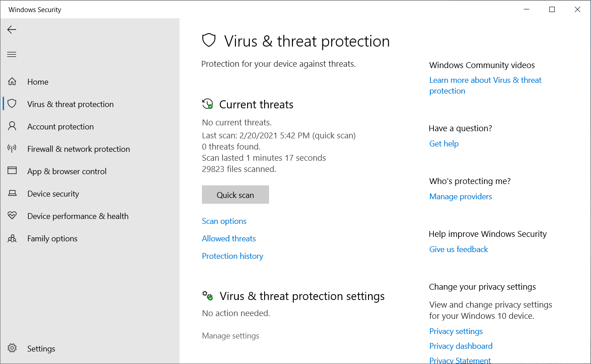Select the Account protection person icon

click(x=12, y=126)
